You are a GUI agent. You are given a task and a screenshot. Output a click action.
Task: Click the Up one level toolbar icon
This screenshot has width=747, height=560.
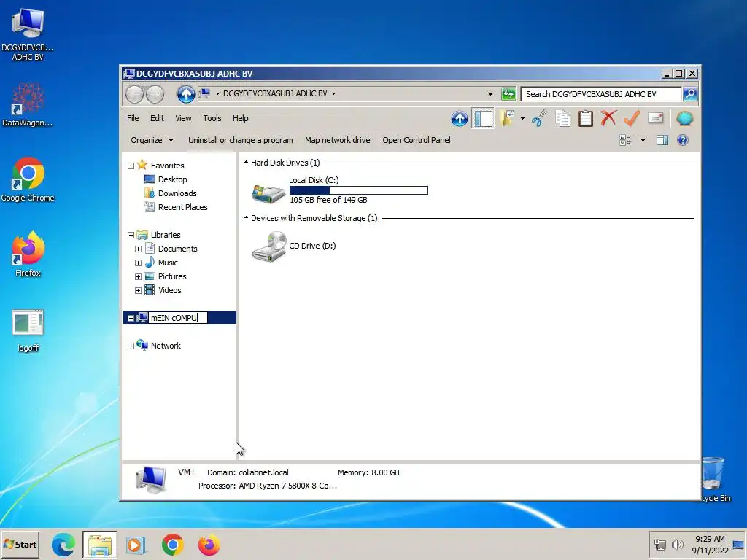click(x=460, y=119)
